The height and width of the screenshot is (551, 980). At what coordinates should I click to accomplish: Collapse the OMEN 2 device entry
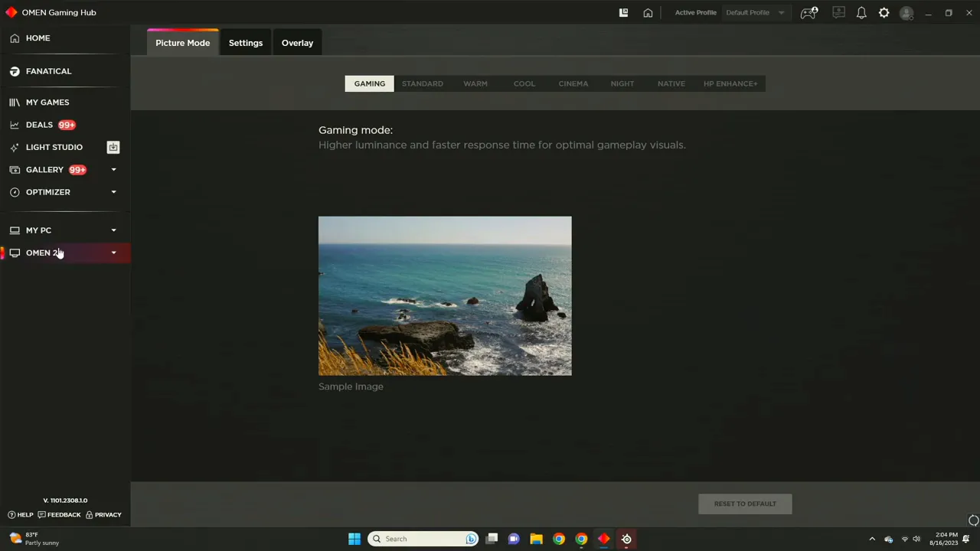click(113, 253)
